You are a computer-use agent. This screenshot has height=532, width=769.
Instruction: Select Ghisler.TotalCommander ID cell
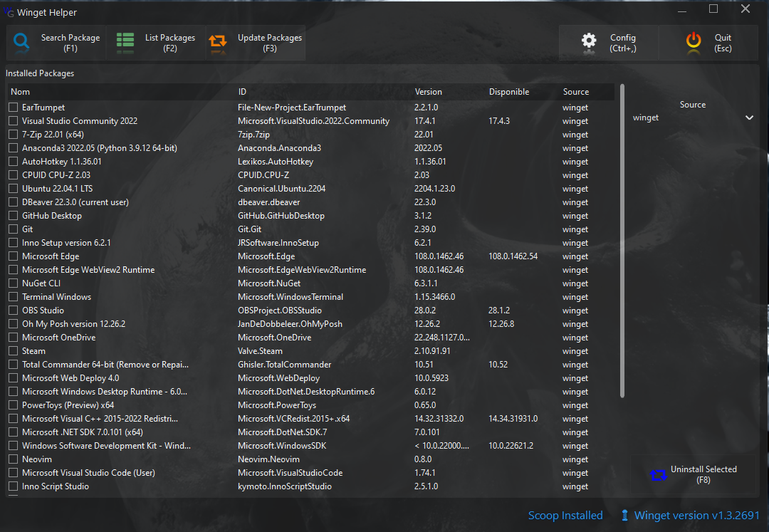(284, 365)
